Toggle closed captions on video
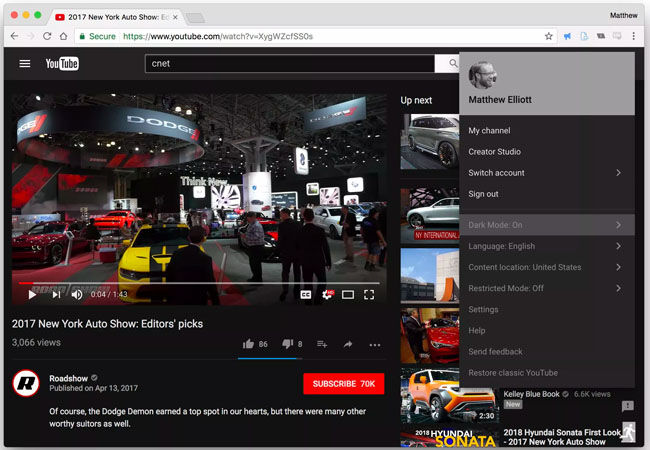Viewport: 650px width, 450px height. click(x=306, y=295)
